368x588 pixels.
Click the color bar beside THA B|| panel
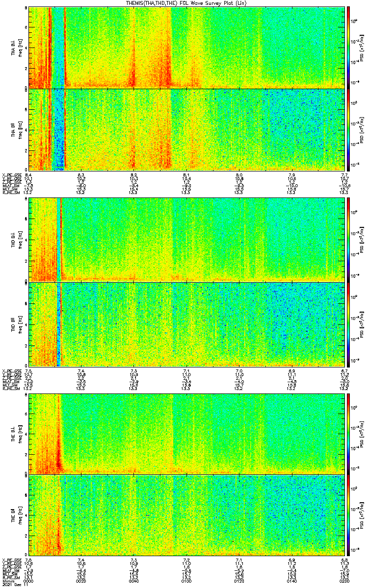348,129
